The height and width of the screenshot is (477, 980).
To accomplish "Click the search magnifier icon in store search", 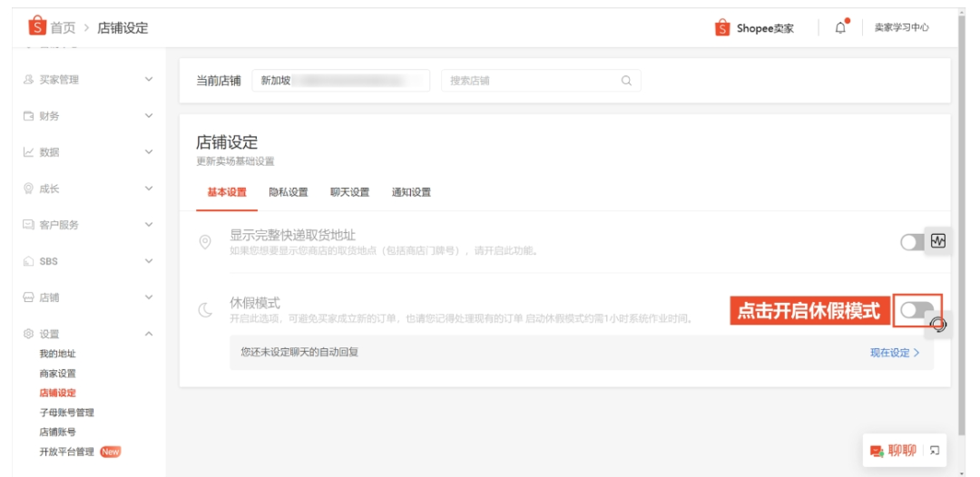I will point(626,81).
